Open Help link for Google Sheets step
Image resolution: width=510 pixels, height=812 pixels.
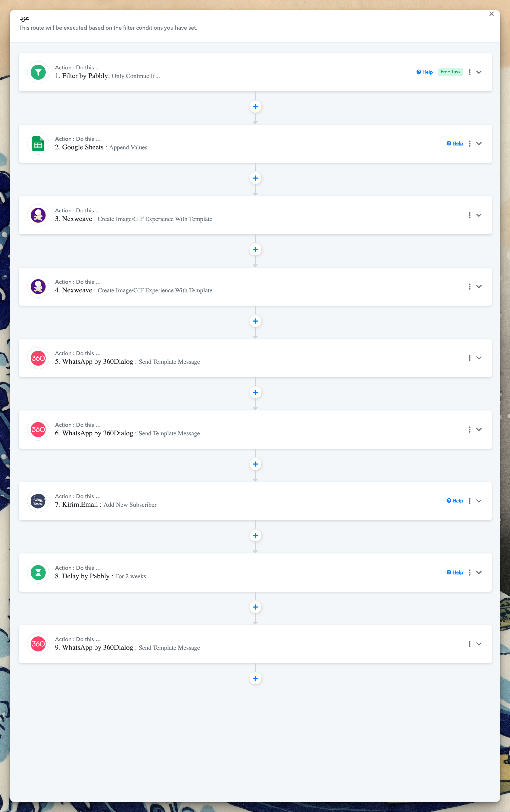pyautogui.click(x=455, y=143)
